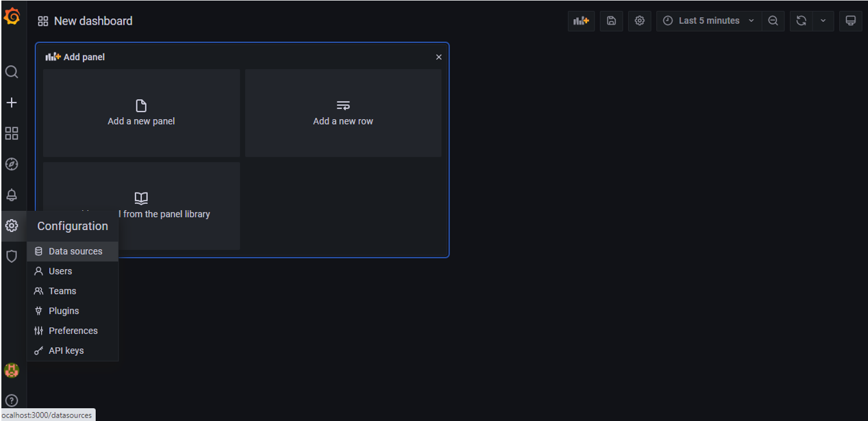Open Dashboards via the four-squares icon
The width and height of the screenshot is (868, 421).
click(12, 133)
